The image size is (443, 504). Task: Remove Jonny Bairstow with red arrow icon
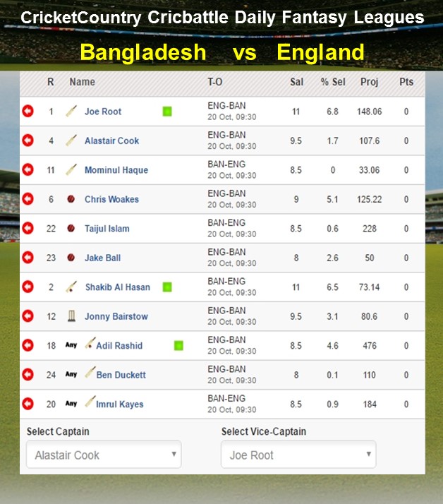point(28,316)
